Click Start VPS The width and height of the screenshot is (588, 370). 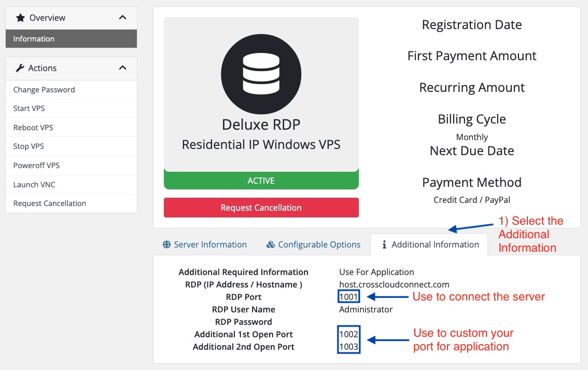[x=29, y=108]
